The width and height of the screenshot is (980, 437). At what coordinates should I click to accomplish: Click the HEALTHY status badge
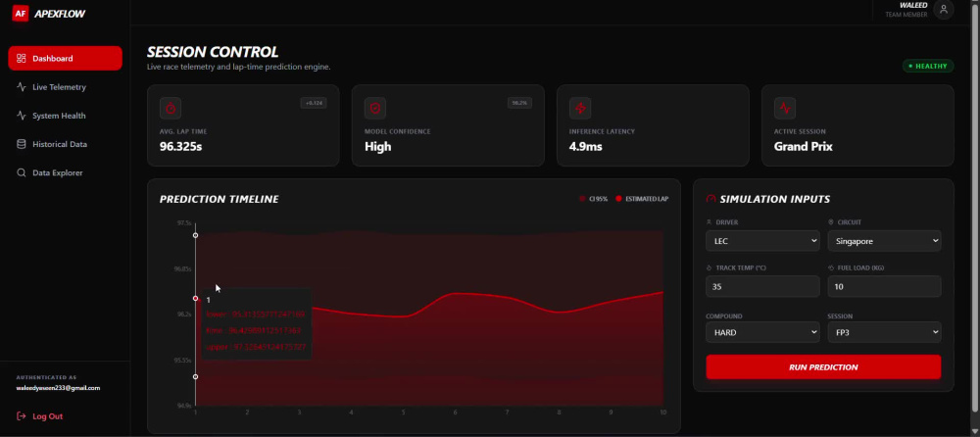coord(928,66)
